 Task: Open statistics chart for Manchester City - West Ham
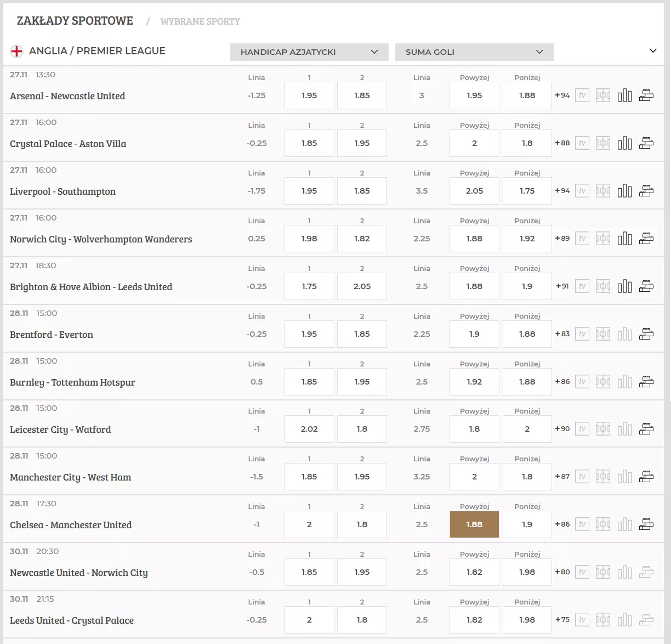point(624,477)
